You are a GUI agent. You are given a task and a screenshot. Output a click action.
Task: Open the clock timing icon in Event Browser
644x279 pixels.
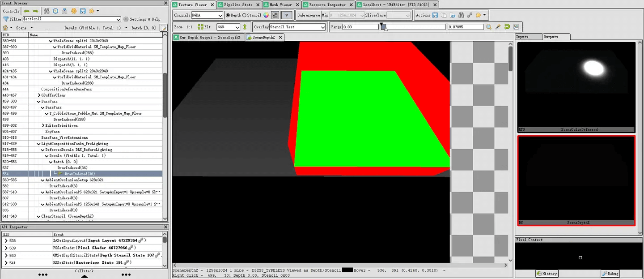click(x=55, y=11)
